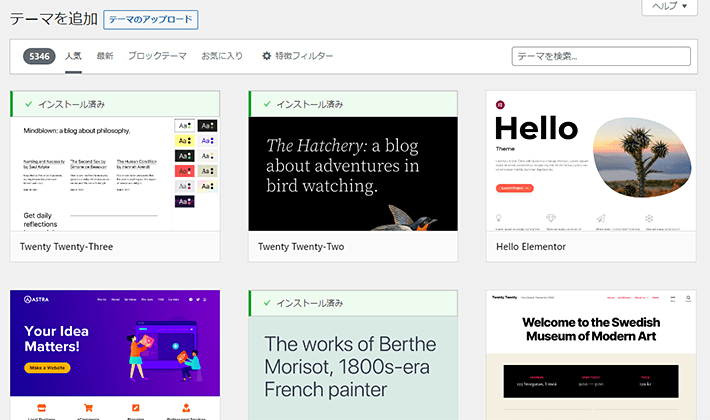
Task: Click the Twenty Twenty-Two theme name
Action: click(301, 247)
